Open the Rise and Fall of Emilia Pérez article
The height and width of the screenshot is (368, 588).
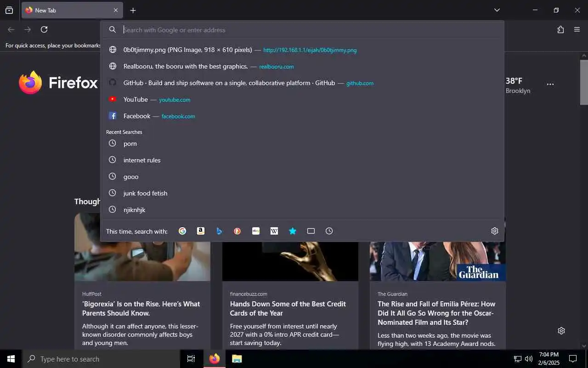pyautogui.click(x=436, y=313)
